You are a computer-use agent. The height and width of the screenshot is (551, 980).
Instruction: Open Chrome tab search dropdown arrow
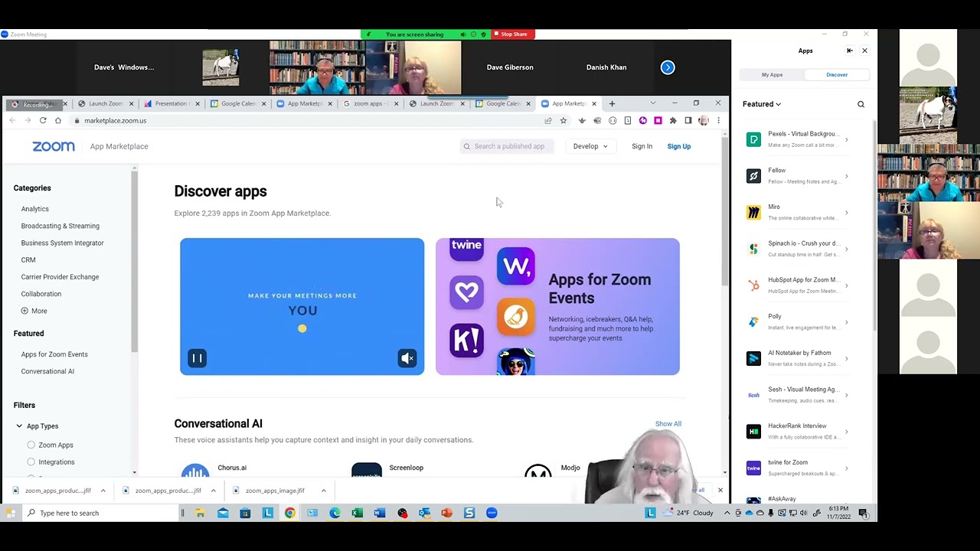(652, 103)
